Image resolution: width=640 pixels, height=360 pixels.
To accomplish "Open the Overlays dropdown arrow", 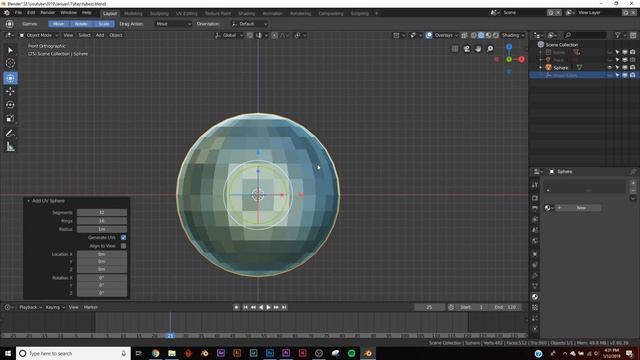I will (456, 36).
